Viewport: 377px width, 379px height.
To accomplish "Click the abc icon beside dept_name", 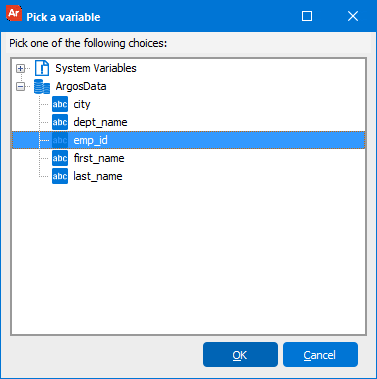I will pos(60,122).
